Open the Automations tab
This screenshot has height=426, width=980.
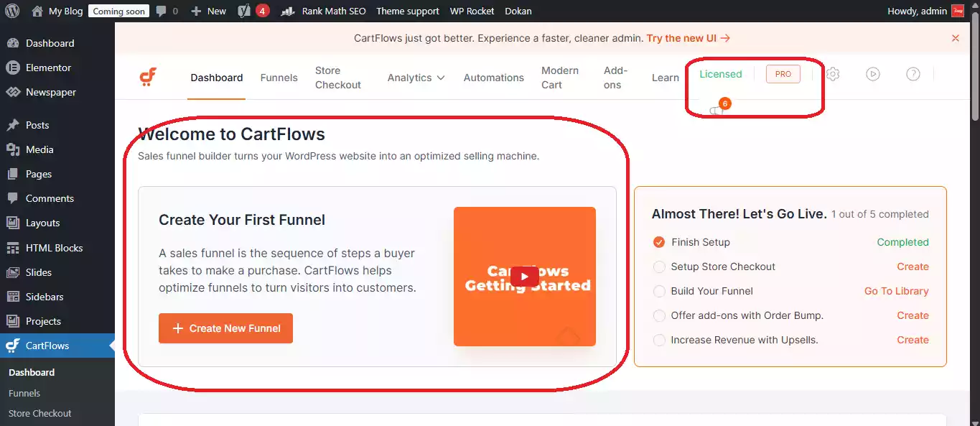click(494, 78)
